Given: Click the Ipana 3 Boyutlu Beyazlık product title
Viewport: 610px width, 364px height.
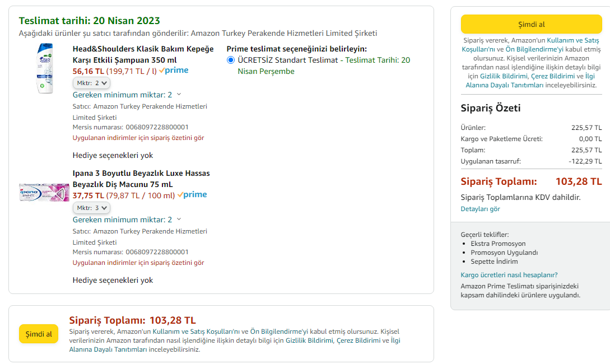Looking at the screenshot, I should click(141, 179).
